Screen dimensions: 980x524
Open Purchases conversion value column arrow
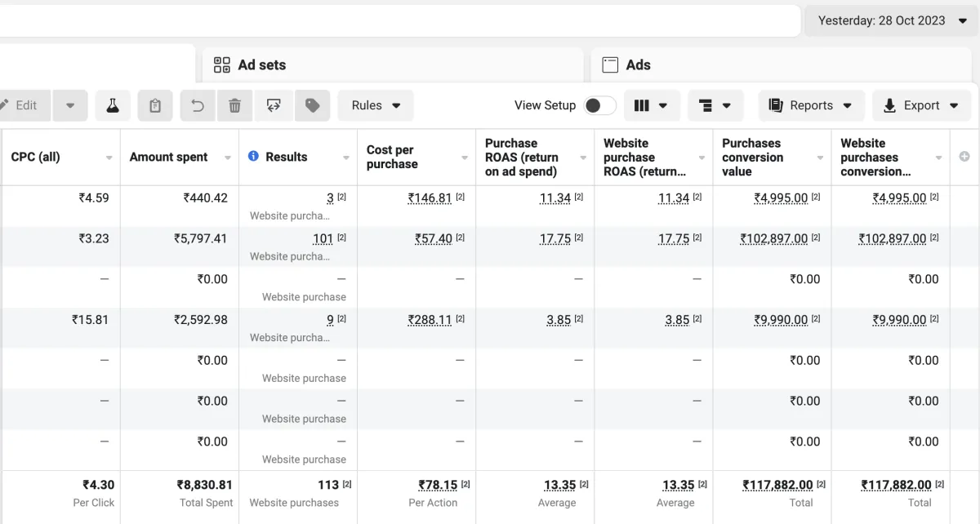click(820, 158)
